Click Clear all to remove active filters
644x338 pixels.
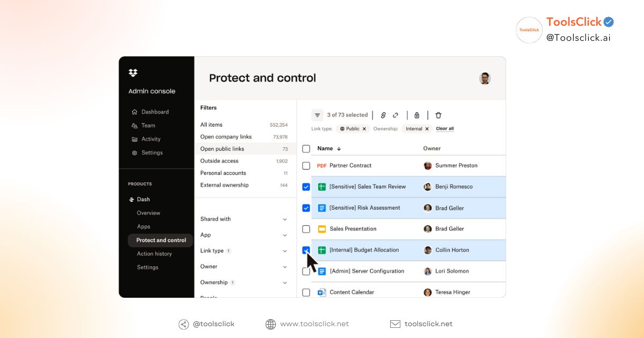444,129
